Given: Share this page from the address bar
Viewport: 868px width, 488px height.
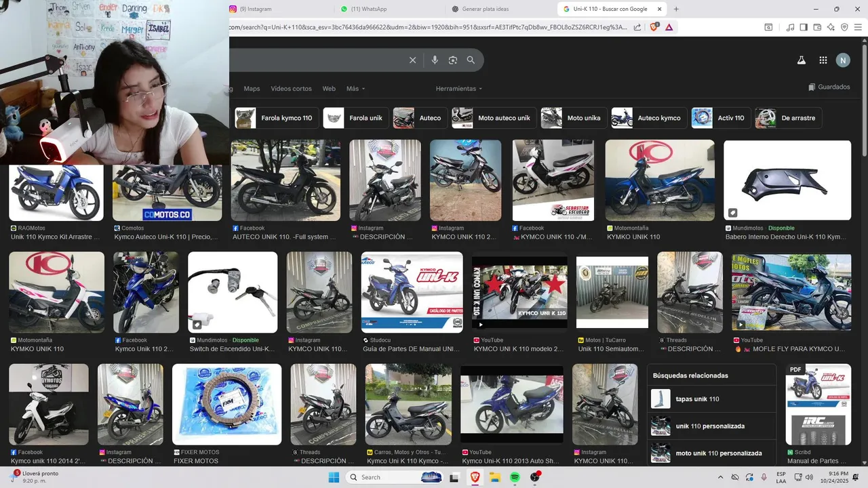Looking at the screenshot, I should coord(637,27).
